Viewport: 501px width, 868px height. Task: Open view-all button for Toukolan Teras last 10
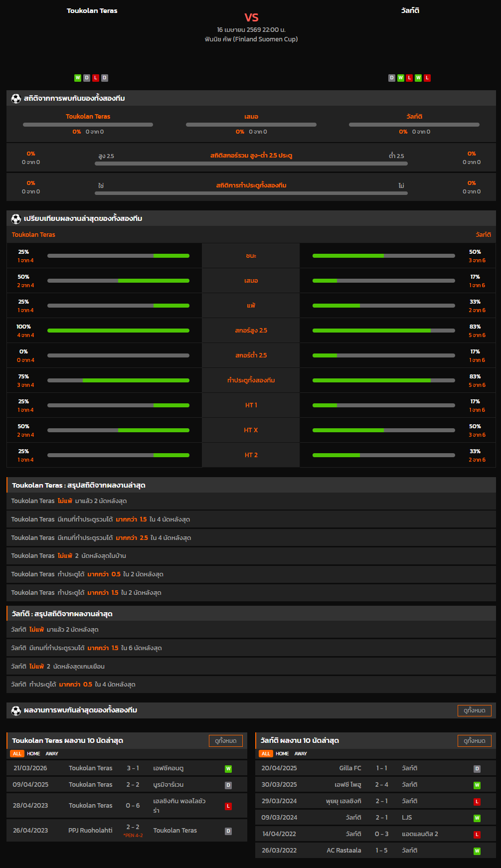tap(225, 741)
